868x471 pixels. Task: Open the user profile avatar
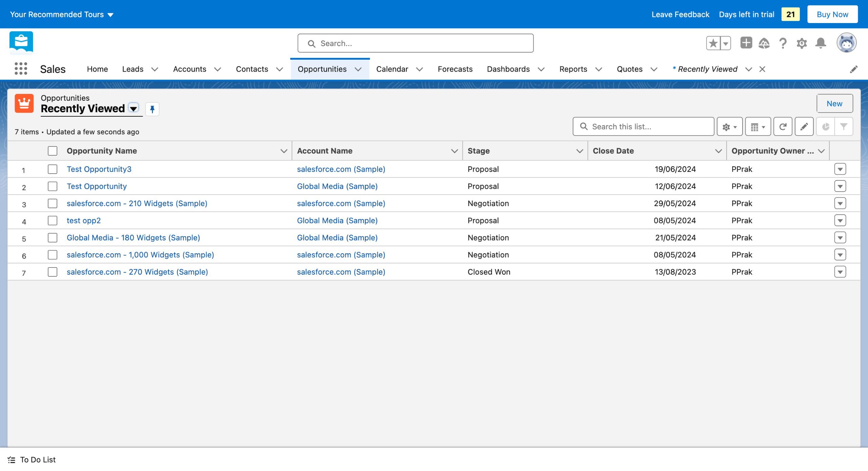(x=847, y=43)
